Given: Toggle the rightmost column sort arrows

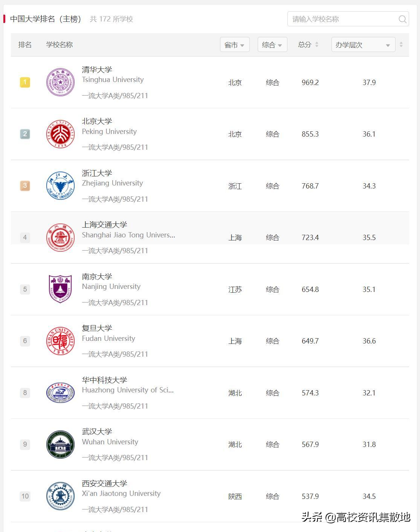Looking at the screenshot, I should [x=401, y=44].
